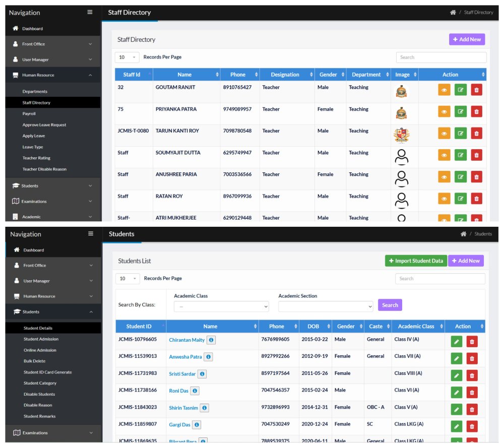Open Payroll submenu item
Image resolution: width=504 pixels, height=448 pixels.
[29, 114]
